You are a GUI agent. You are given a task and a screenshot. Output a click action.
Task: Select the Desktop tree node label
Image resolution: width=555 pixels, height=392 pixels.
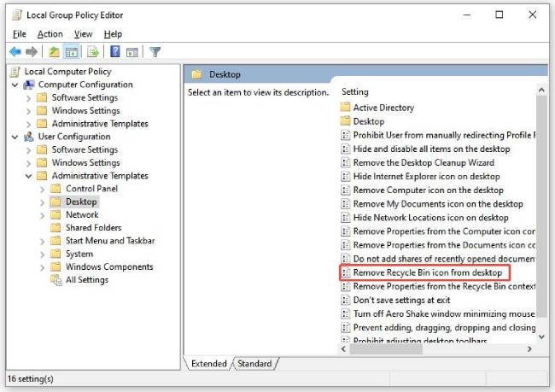click(81, 202)
